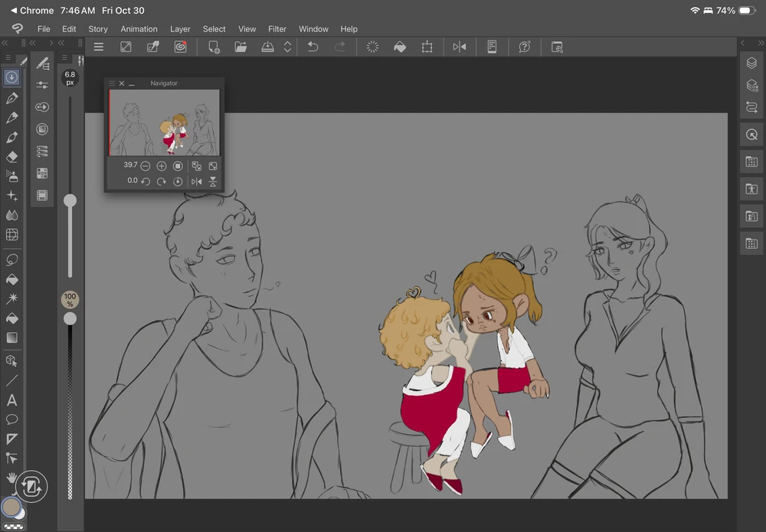
Task: Click the Undo arrow in command bar
Action: coord(313,47)
